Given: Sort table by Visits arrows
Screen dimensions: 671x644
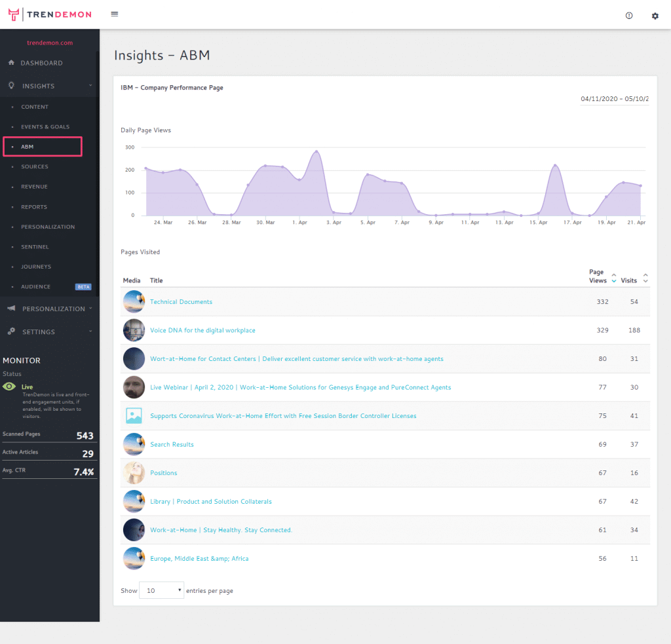Looking at the screenshot, I should [x=645, y=278].
